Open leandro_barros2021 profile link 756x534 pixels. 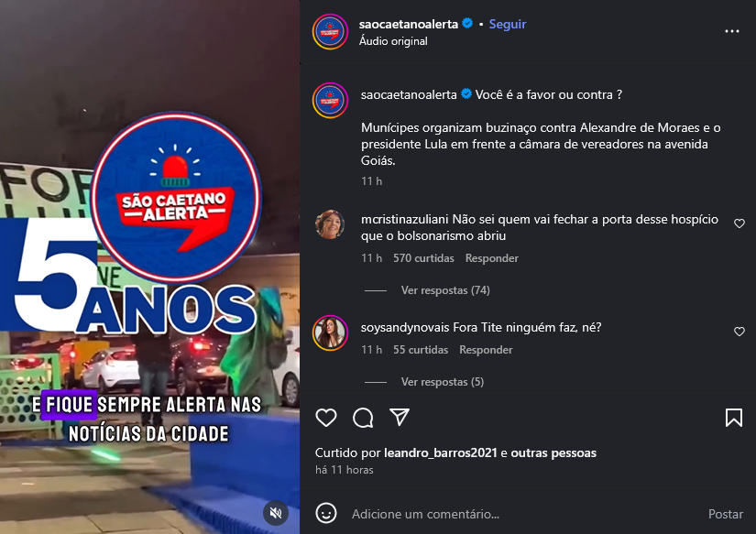(440, 453)
